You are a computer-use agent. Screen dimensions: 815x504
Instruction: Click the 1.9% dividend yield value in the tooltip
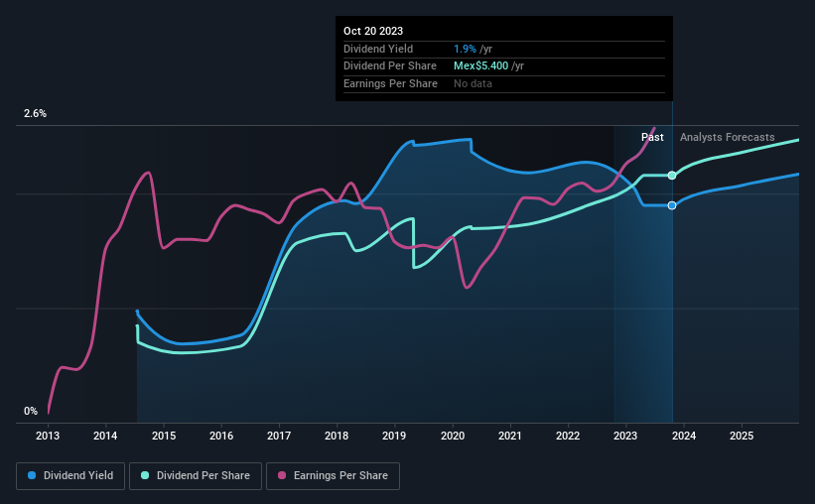click(465, 49)
